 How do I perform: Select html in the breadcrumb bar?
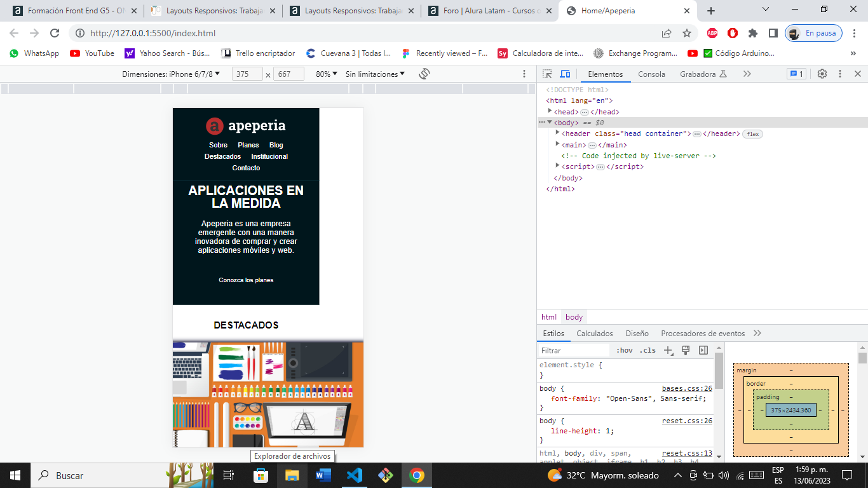point(549,317)
